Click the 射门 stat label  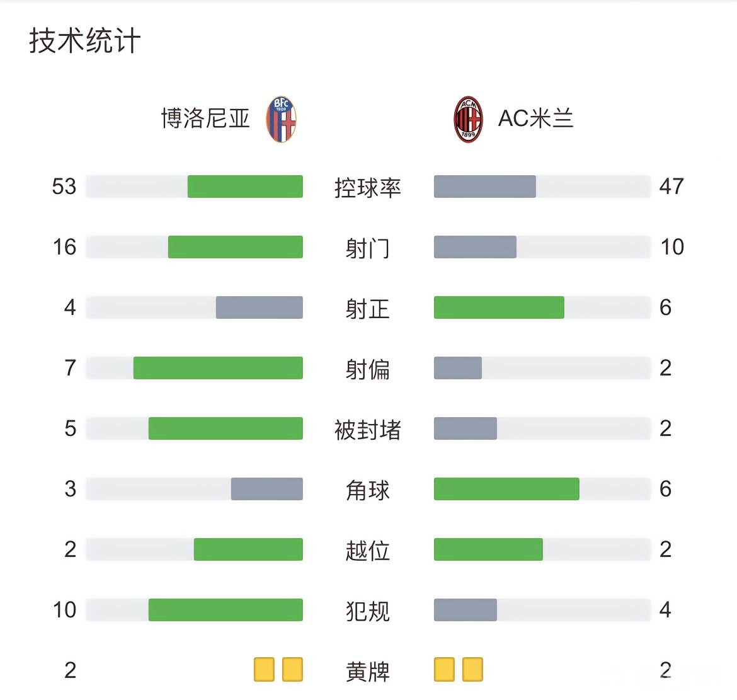click(x=368, y=248)
